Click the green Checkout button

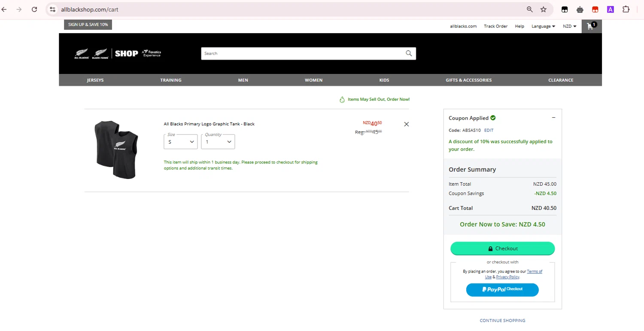coord(503,248)
